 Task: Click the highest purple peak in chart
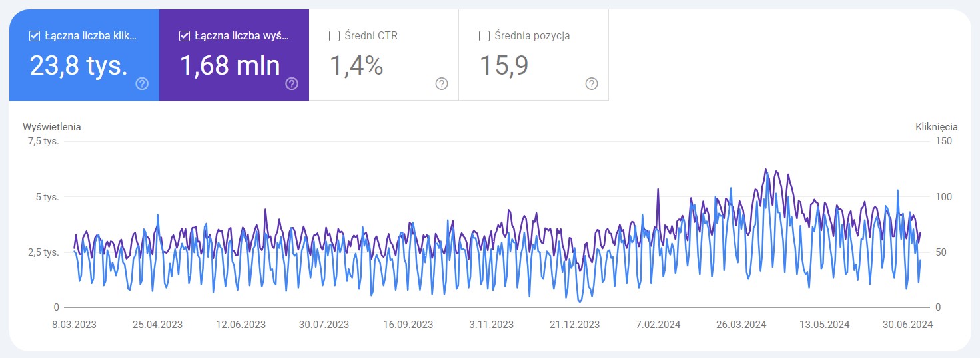point(765,169)
